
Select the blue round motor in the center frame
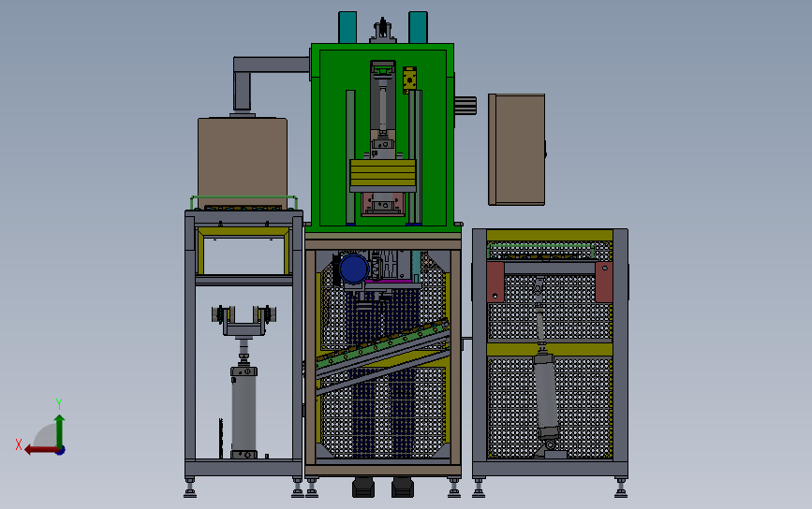(x=354, y=269)
